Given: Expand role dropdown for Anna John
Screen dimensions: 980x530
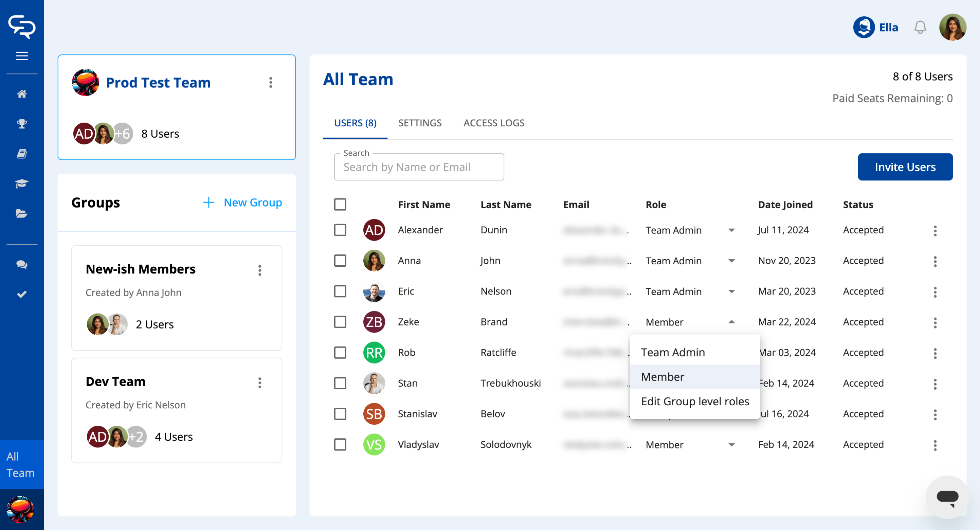Looking at the screenshot, I should [731, 261].
